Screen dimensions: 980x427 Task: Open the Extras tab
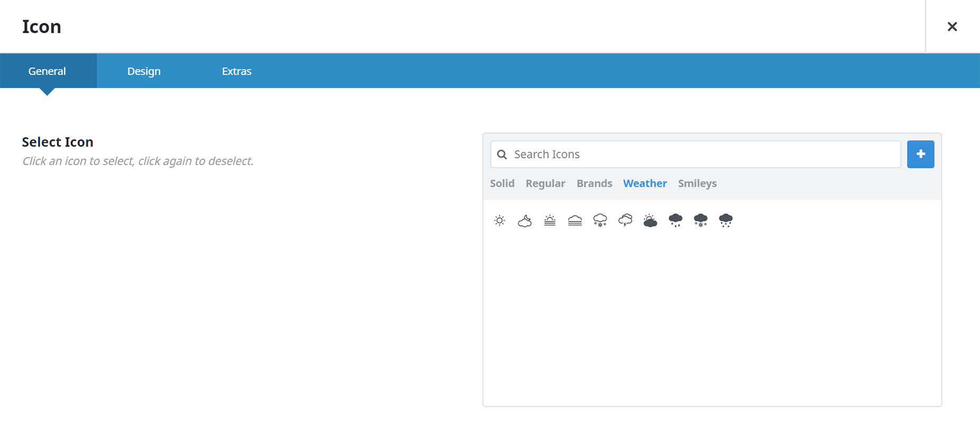point(237,71)
